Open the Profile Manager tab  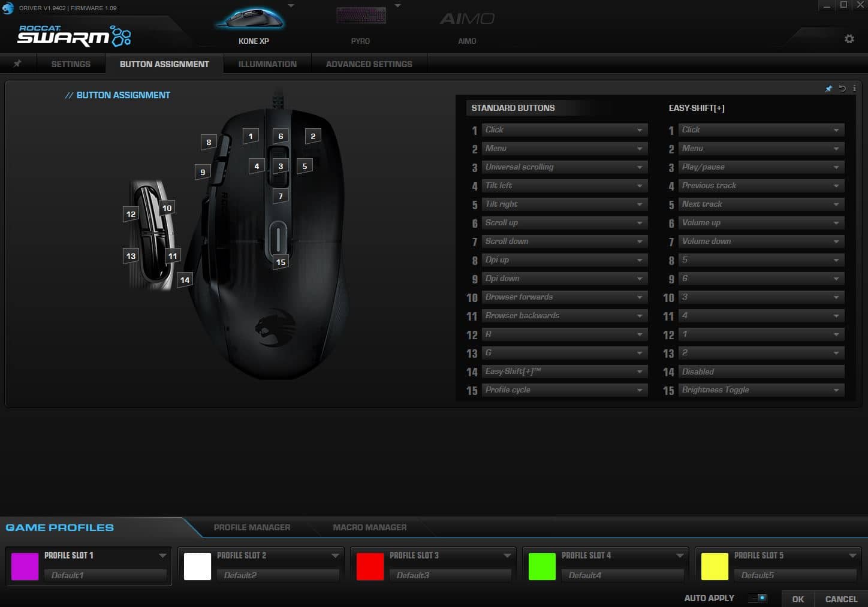[252, 527]
